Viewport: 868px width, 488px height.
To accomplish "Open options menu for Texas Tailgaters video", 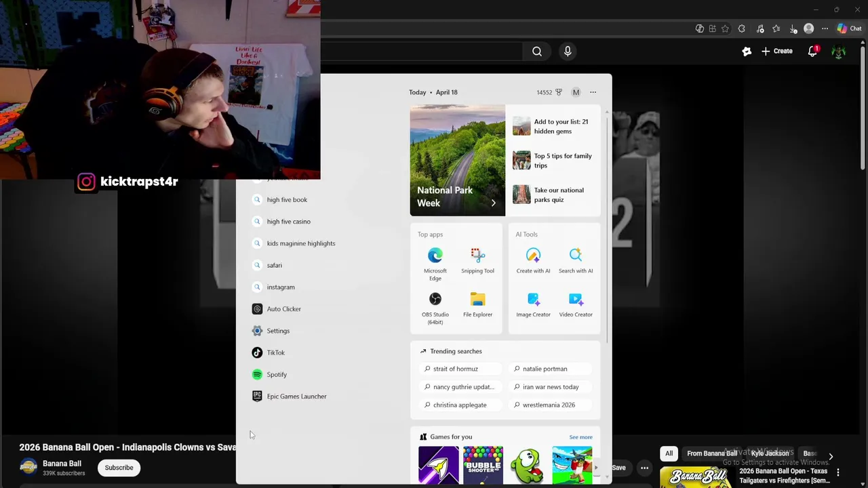I will [x=838, y=472].
